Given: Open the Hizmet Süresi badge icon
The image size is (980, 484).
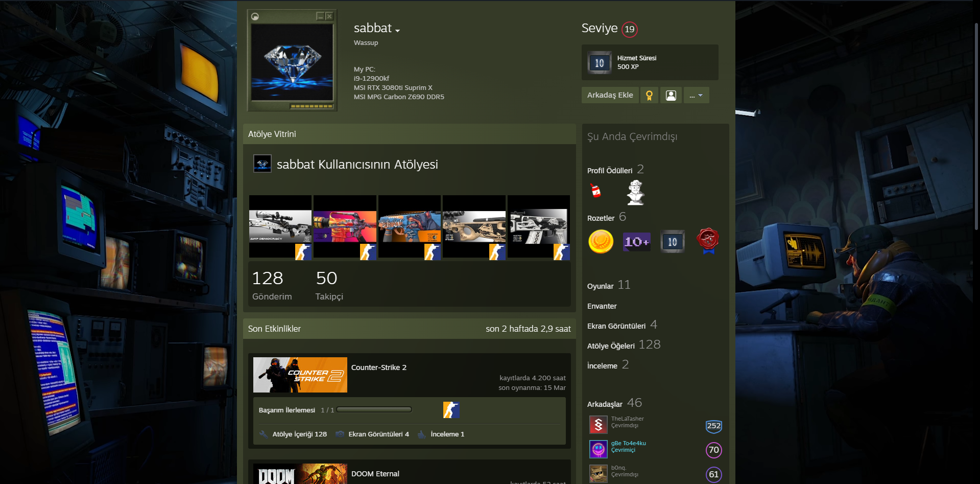Looking at the screenshot, I should [600, 62].
